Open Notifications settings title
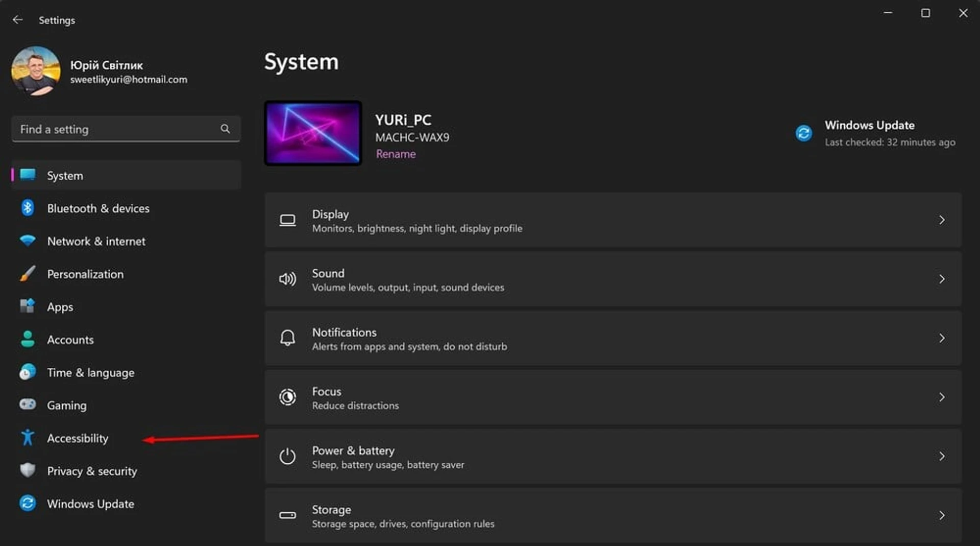The width and height of the screenshot is (980, 546). (x=344, y=333)
